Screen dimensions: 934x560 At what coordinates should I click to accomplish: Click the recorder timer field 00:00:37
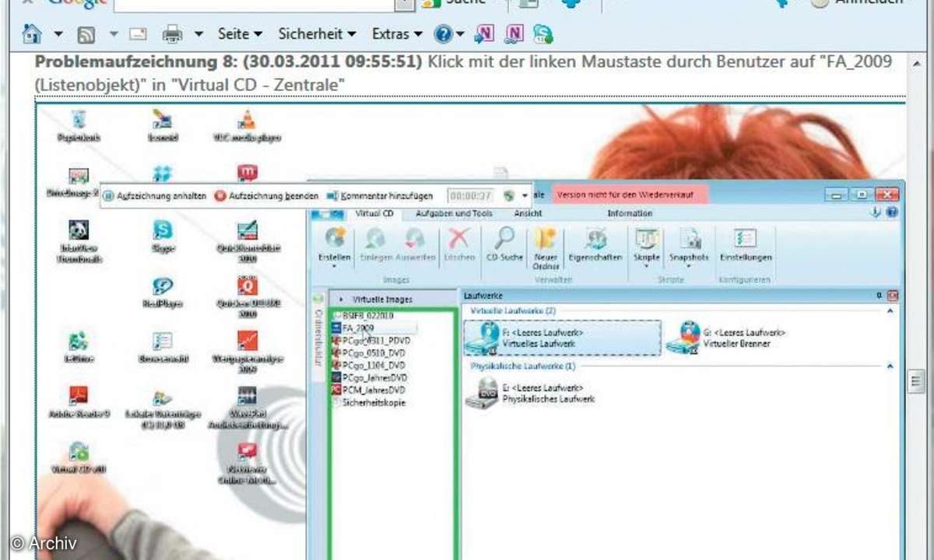point(470,196)
